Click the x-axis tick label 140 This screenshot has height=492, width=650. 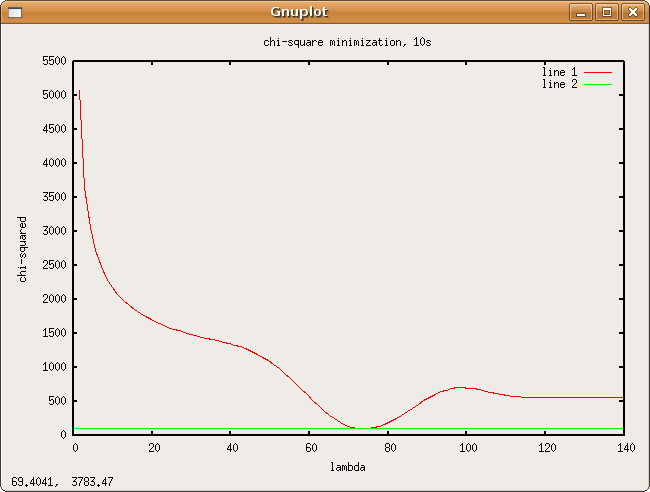pos(627,447)
